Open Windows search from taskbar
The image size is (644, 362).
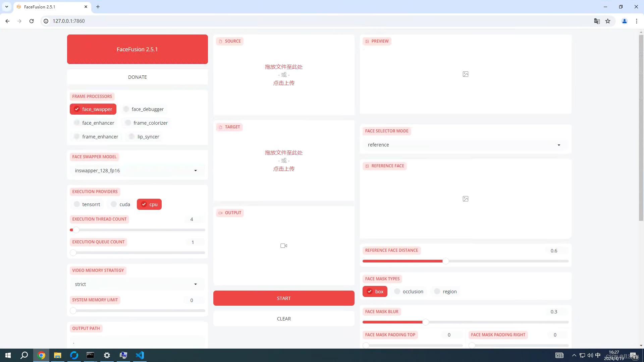click(24, 355)
